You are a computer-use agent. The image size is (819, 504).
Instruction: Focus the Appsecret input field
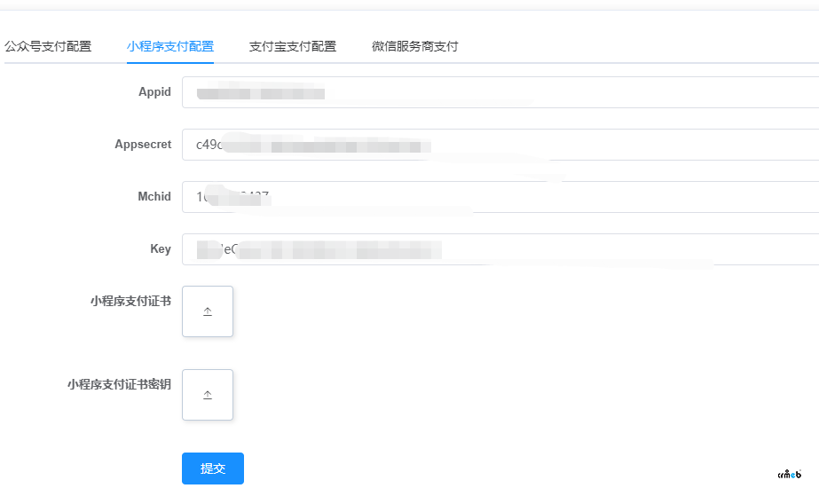coord(500,145)
